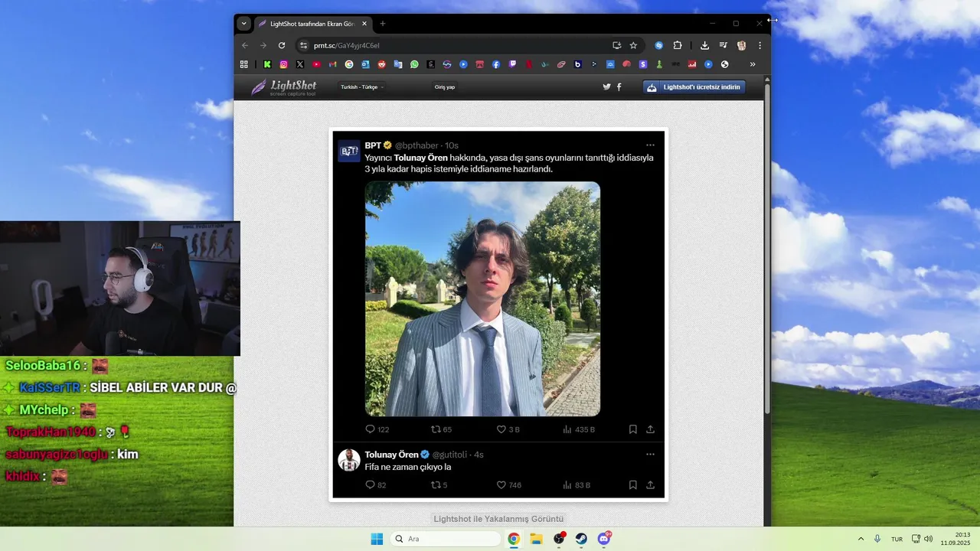Click the install app icon in address bar

pyautogui.click(x=616, y=45)
